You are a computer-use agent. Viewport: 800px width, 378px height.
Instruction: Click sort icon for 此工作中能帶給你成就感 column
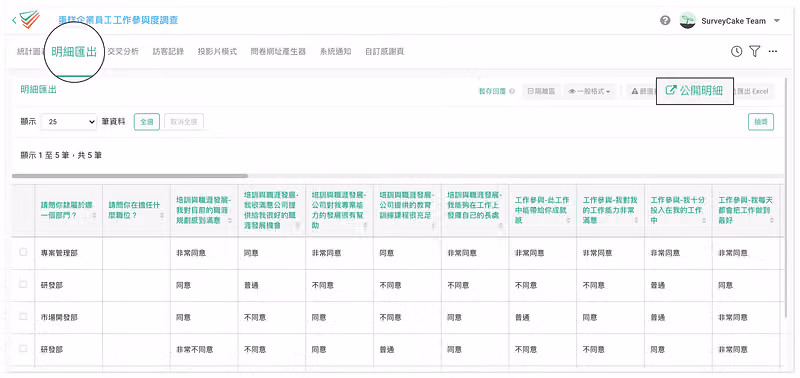pos(569,220)
